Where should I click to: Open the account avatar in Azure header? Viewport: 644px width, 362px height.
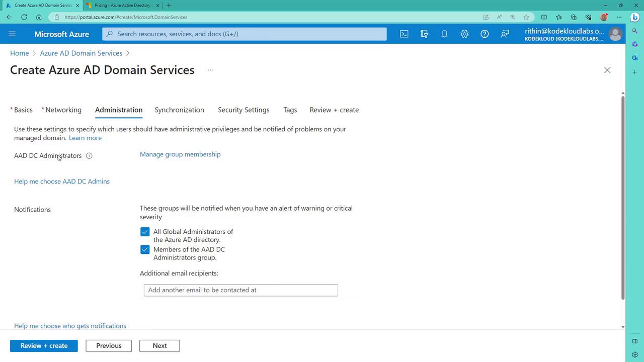[615, 34]
